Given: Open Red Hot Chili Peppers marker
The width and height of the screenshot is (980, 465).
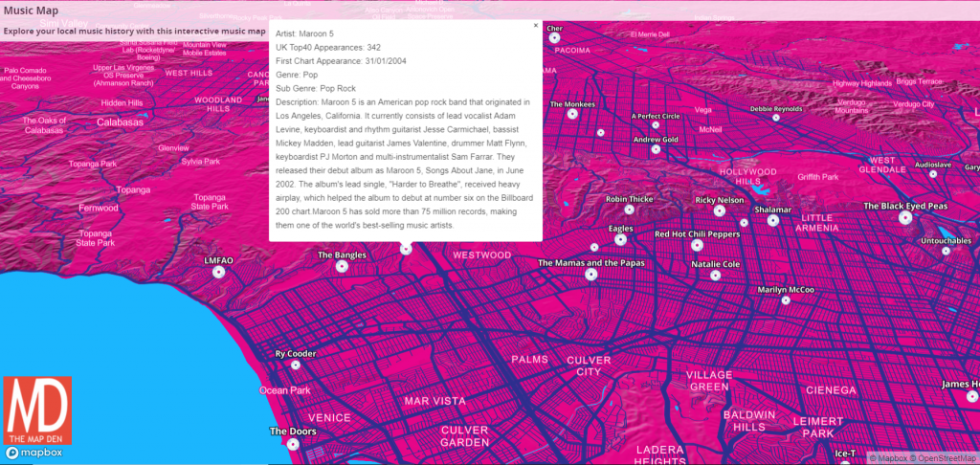Looking at the screenshot, I should click(x=698, y=246).
